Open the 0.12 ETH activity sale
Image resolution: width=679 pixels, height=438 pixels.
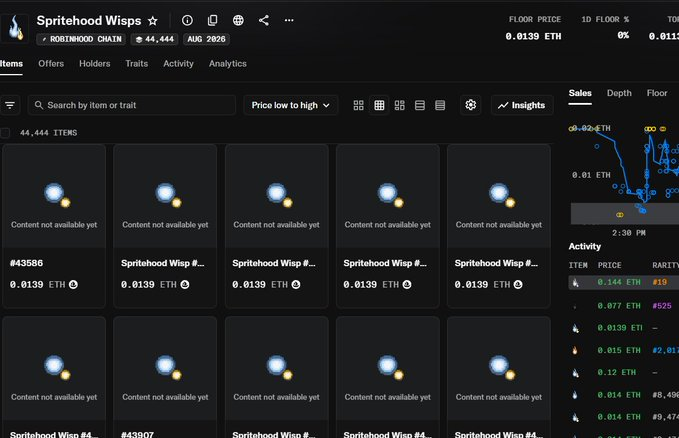[x=624, y=372]
